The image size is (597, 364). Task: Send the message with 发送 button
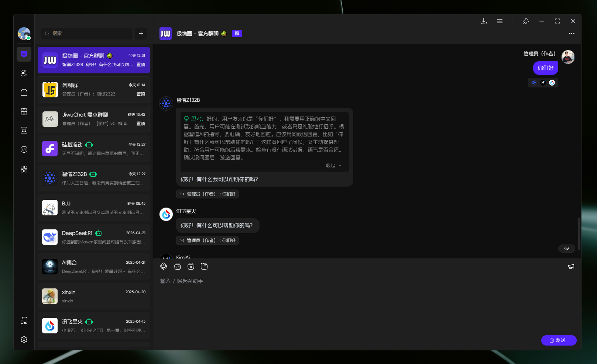559,340
